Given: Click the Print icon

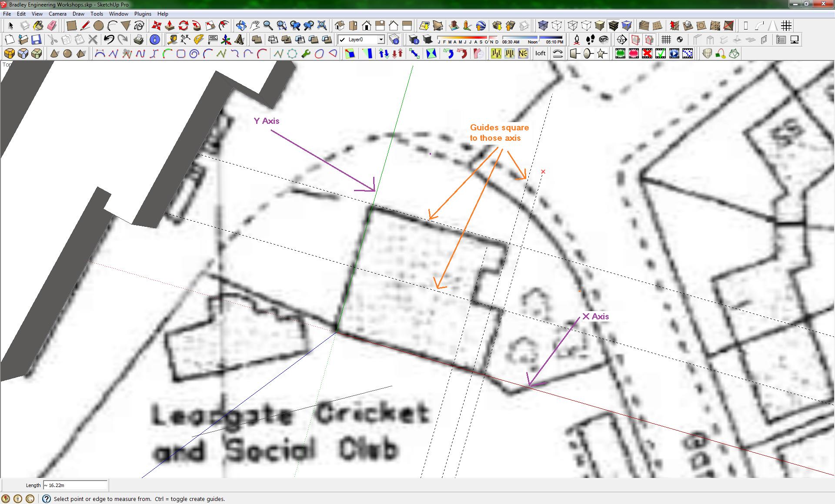Looking at the screenshot, I should [139, 40].
